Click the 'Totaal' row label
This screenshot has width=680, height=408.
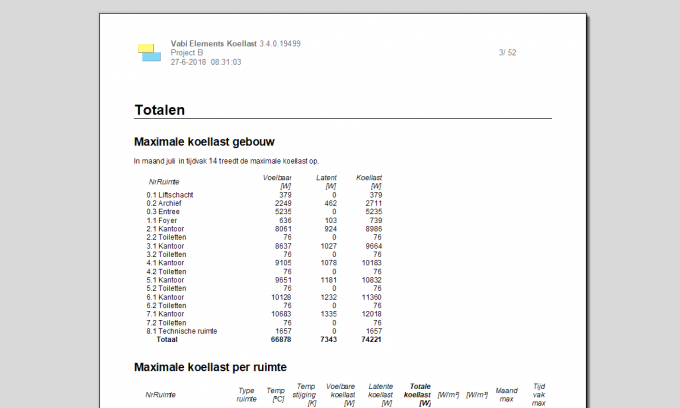pos(167,339)
